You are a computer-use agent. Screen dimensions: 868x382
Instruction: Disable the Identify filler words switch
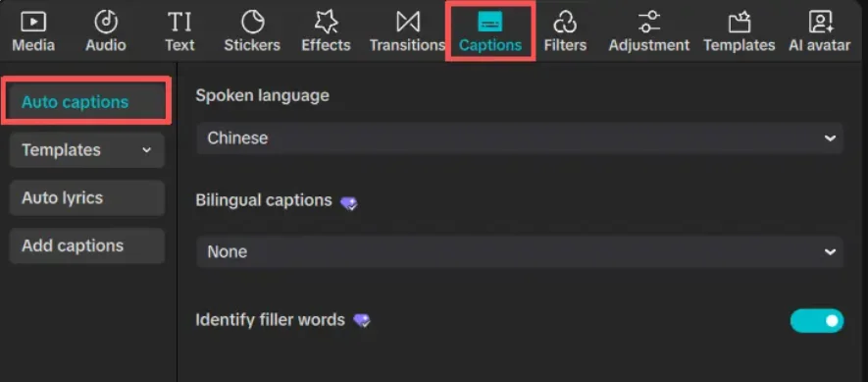tap(817, 320)
